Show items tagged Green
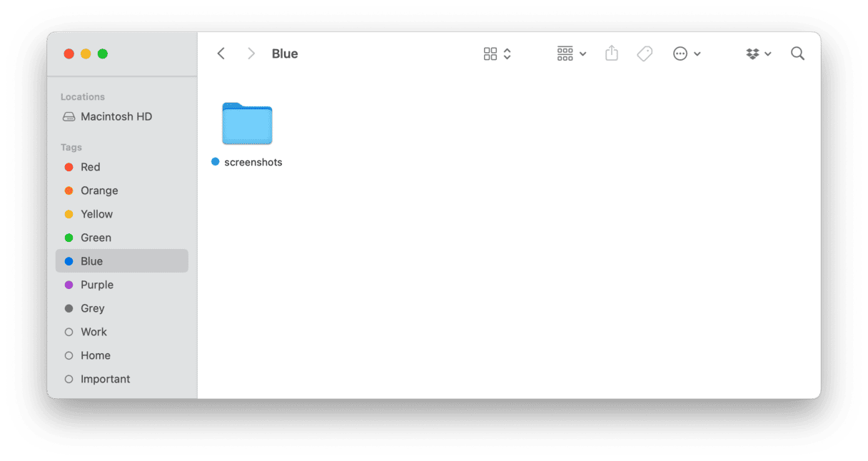 122,238
